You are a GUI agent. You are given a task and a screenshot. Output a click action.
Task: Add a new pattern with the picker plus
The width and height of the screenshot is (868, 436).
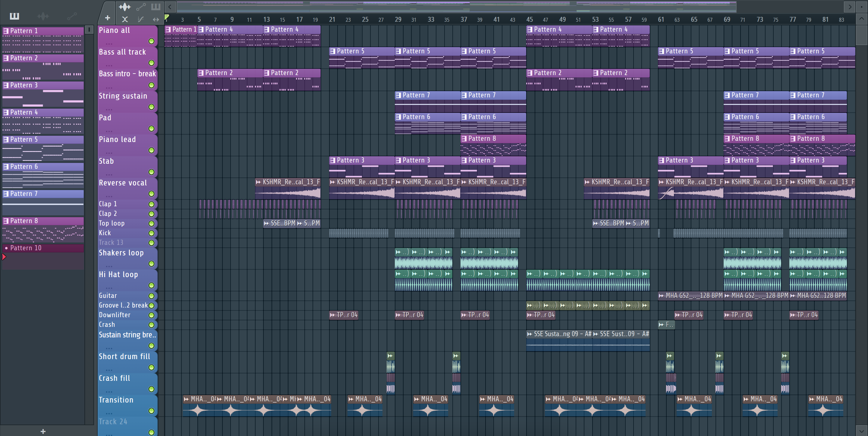point(43,431)
